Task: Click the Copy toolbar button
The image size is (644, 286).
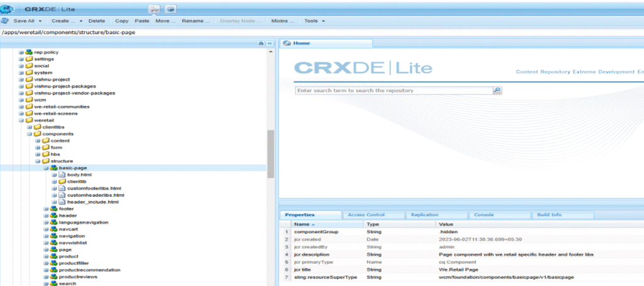Action: point(121,21)
